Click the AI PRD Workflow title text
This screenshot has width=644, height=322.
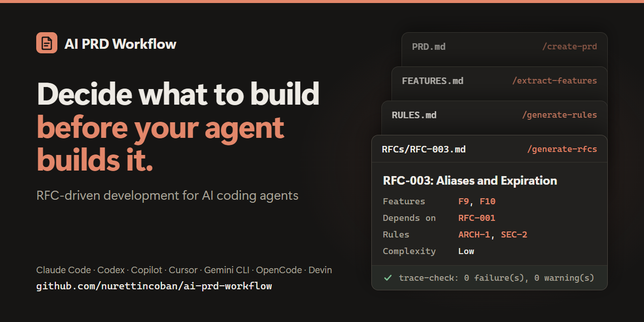point(120,44)
